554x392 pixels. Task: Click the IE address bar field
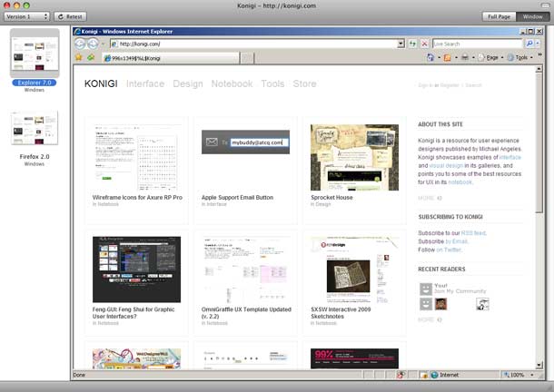click(x=253, y=44)
